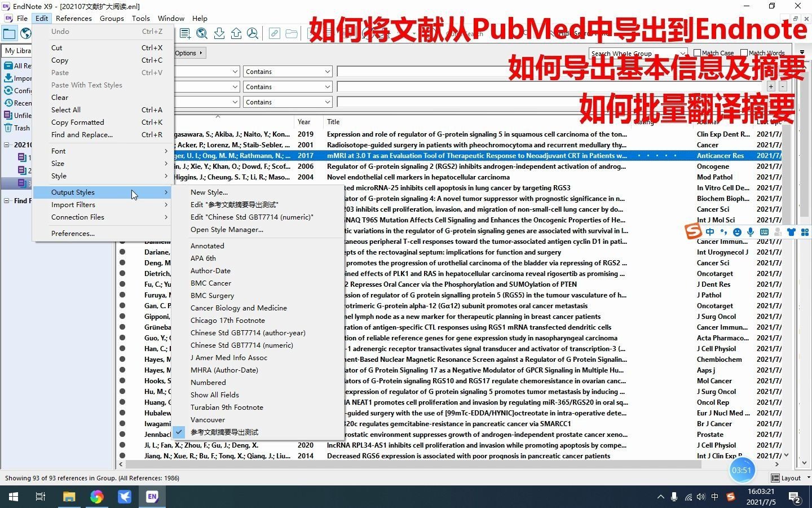Screen dimensions: 812x508
Task: Select Chinese Std GBT7714 (author-year) style
Action: click(x=258, y=332)
